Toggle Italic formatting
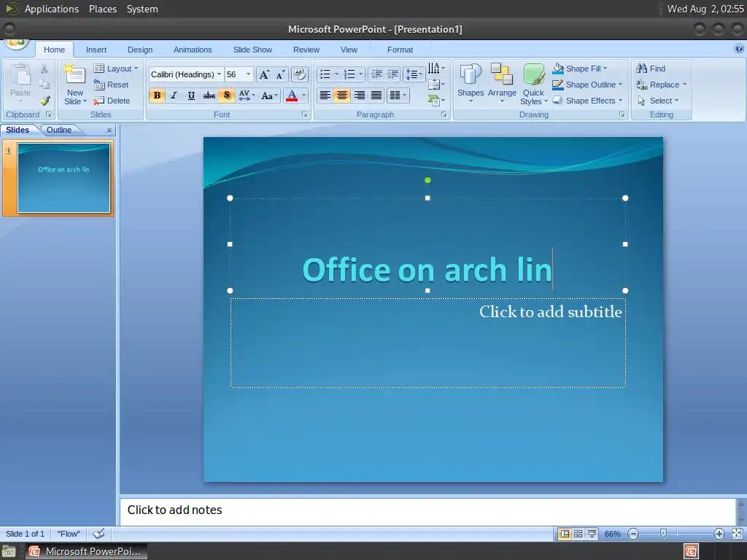Image resolution: width=747 pixels, height=560 pixels. coord(174,96)
